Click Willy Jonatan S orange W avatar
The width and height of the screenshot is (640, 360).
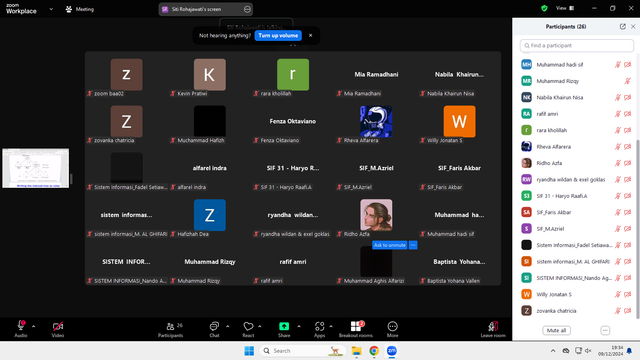[460, 121]
